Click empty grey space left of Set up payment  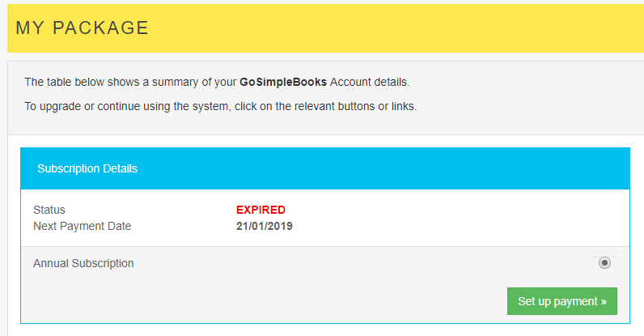pos(283,301)
